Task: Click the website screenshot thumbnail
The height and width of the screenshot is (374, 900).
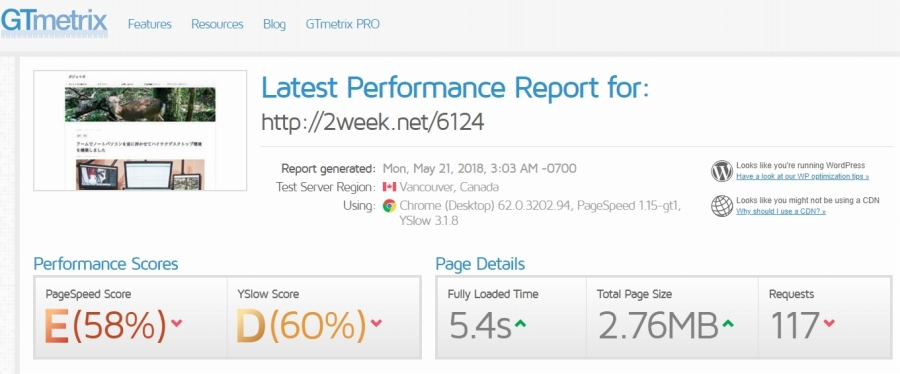Action: (x=140, y=130)
